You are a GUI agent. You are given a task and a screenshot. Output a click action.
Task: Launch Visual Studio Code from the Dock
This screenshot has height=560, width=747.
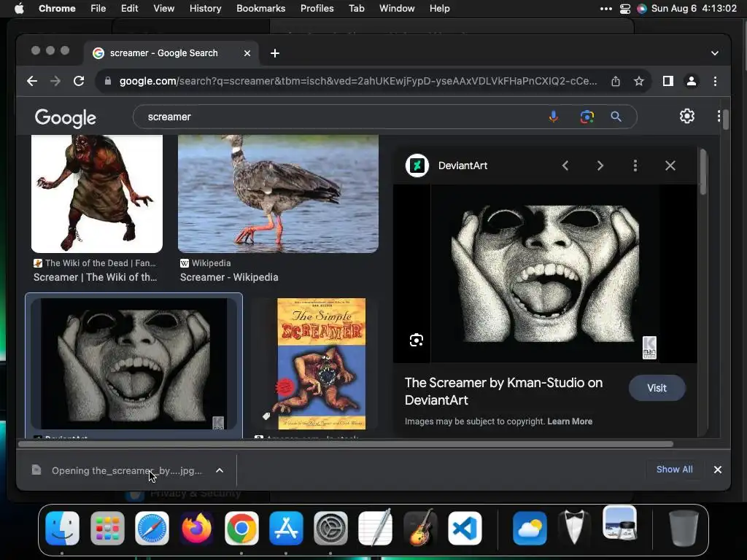click(x=465, y=528)
